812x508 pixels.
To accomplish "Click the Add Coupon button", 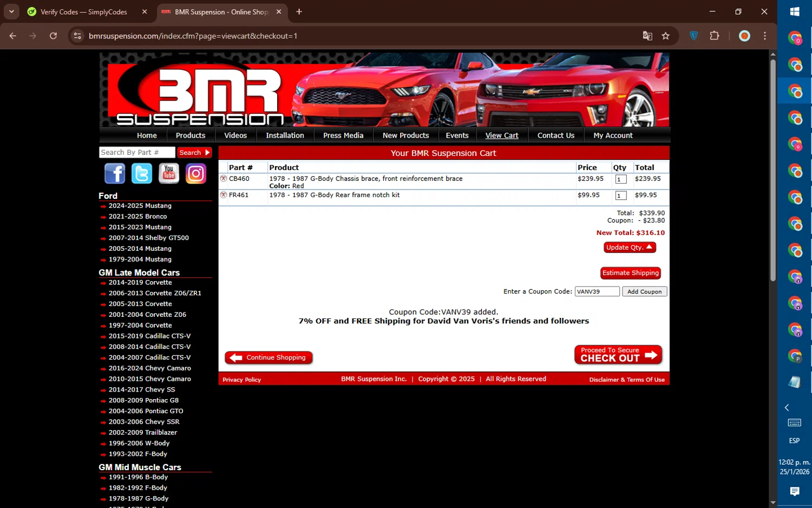I will click(644, 291).
